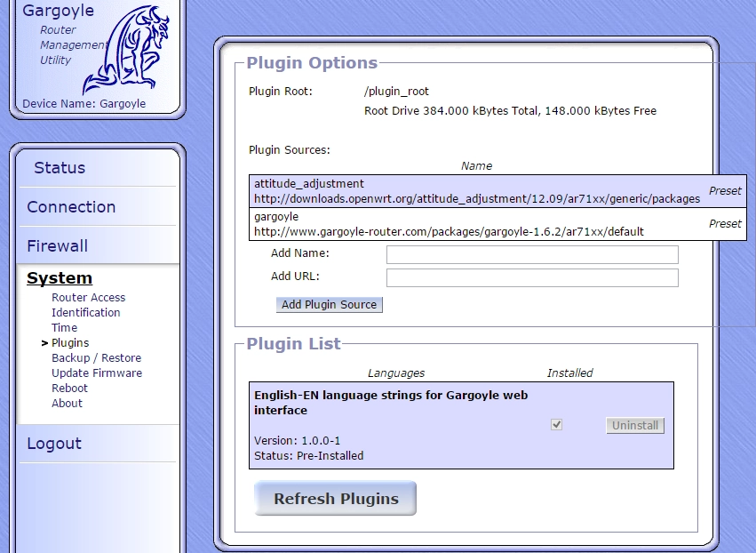Click the Plugin Root: label
The image size is (756, 553).
pyautogui.click(x=281, y=92)
